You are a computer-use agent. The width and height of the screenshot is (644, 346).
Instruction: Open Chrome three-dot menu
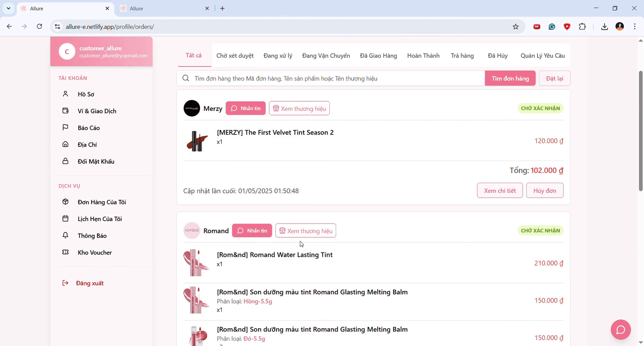634,27
